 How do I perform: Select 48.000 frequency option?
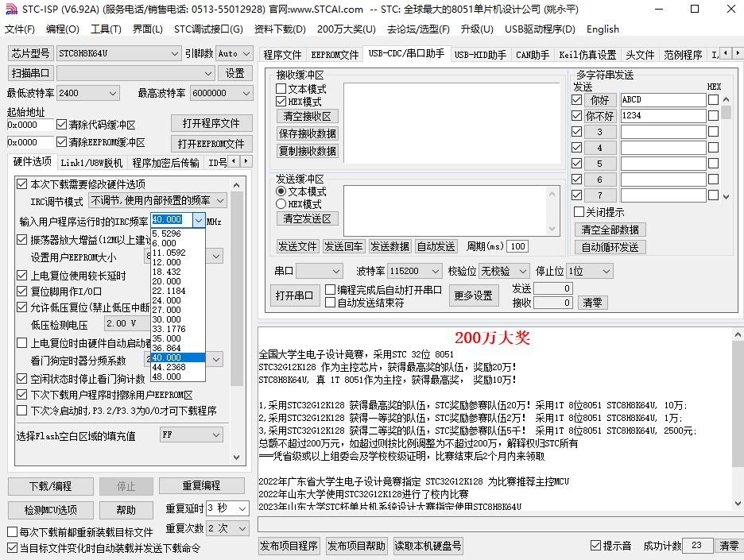tap(178, 377)
